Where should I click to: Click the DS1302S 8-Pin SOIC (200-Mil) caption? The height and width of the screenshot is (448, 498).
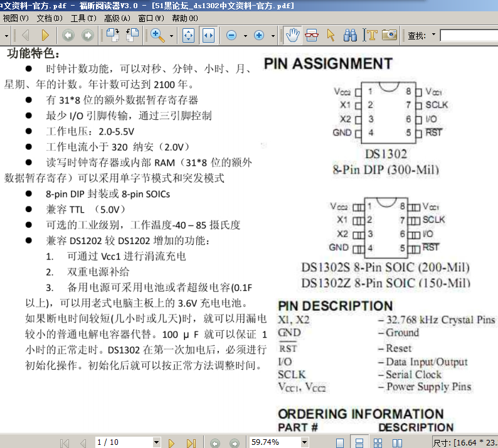tap(386, 267)
